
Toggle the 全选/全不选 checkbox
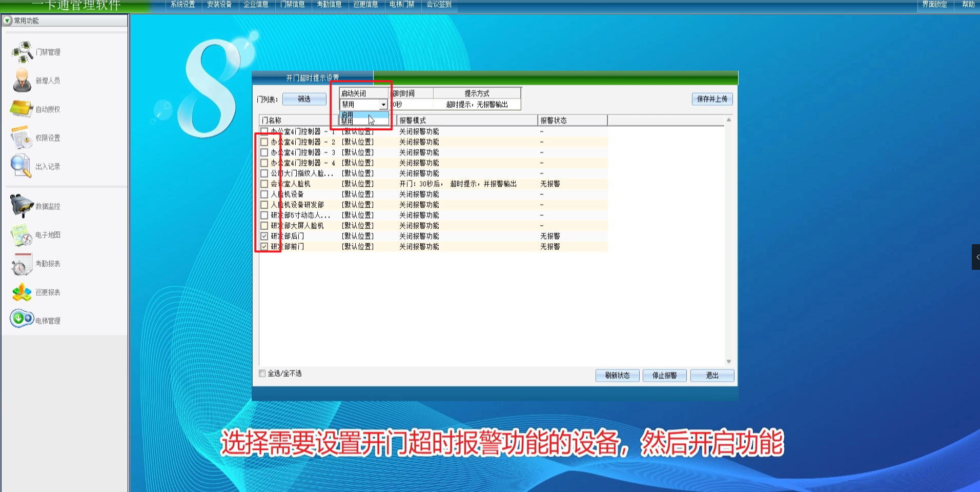pyautogui.click(x=262, y=373)
